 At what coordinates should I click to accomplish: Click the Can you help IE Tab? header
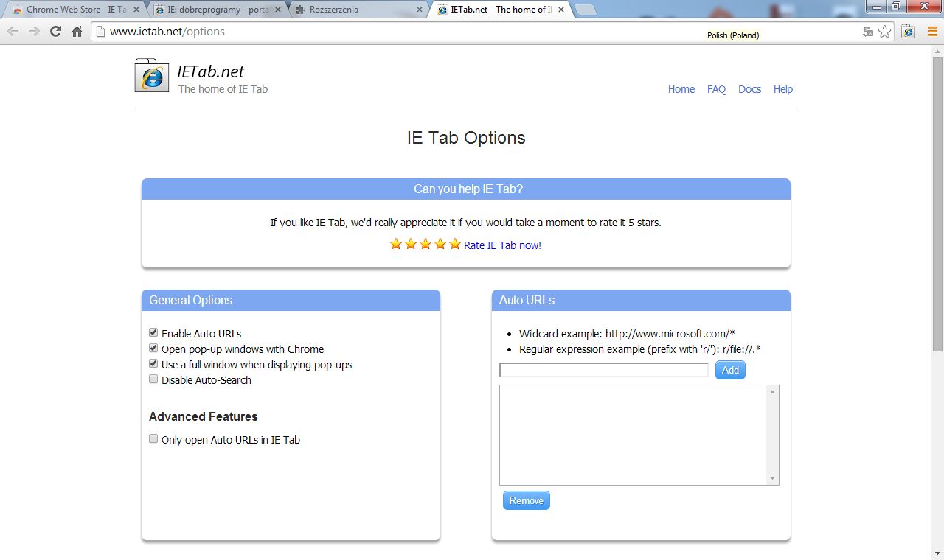466,189
